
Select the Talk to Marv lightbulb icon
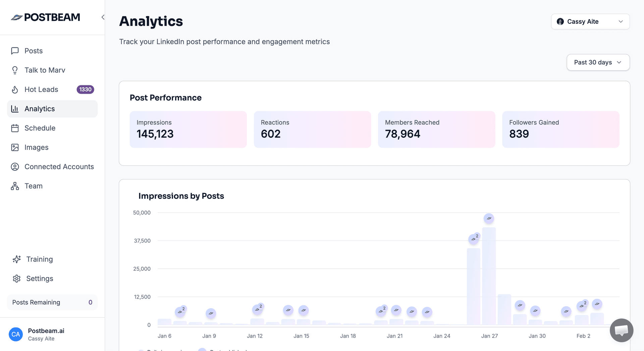[15, 70]
